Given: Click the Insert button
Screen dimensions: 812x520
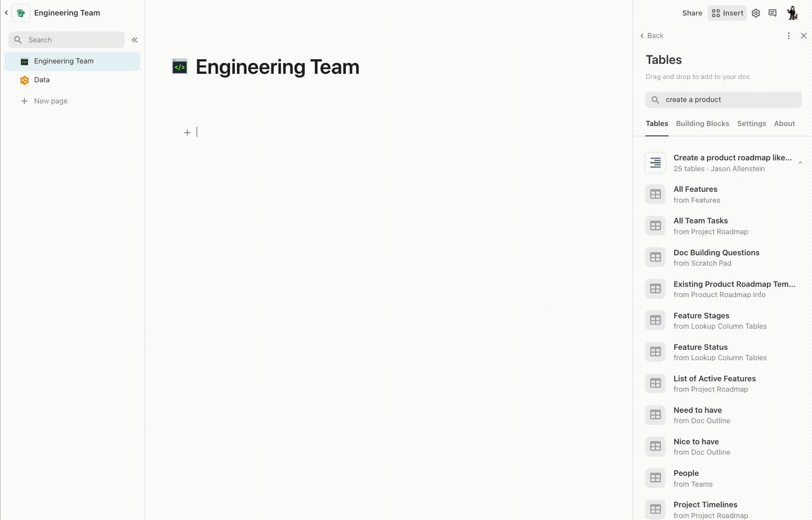Looking at the screenshot, I should [x=727, y=13].
